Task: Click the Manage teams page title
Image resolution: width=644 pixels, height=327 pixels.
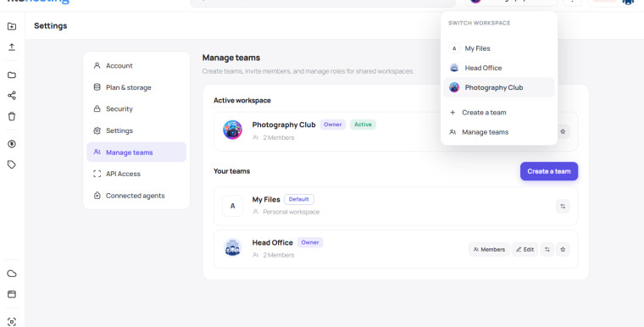Action: point(231,58)
